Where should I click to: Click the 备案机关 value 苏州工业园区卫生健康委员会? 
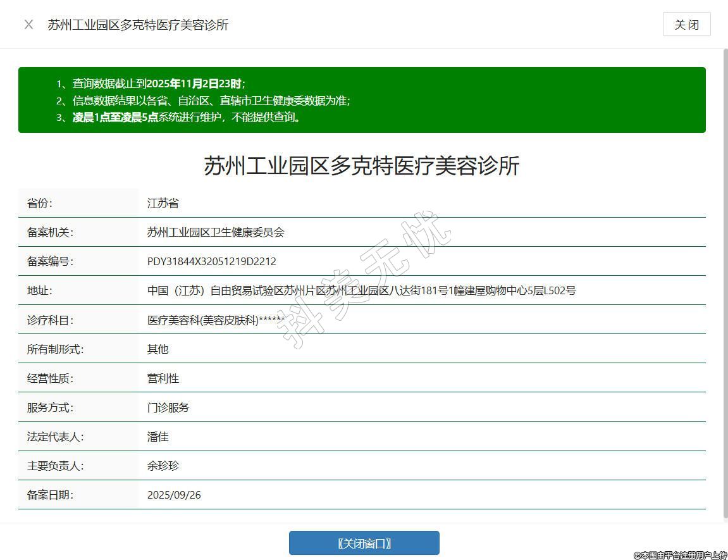pos(216,232)
